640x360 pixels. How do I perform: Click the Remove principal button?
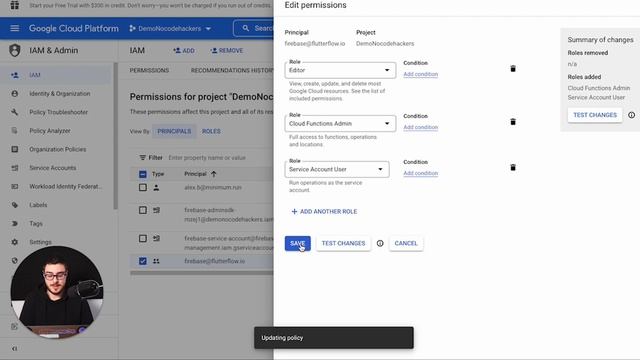[x=227, y=51]
